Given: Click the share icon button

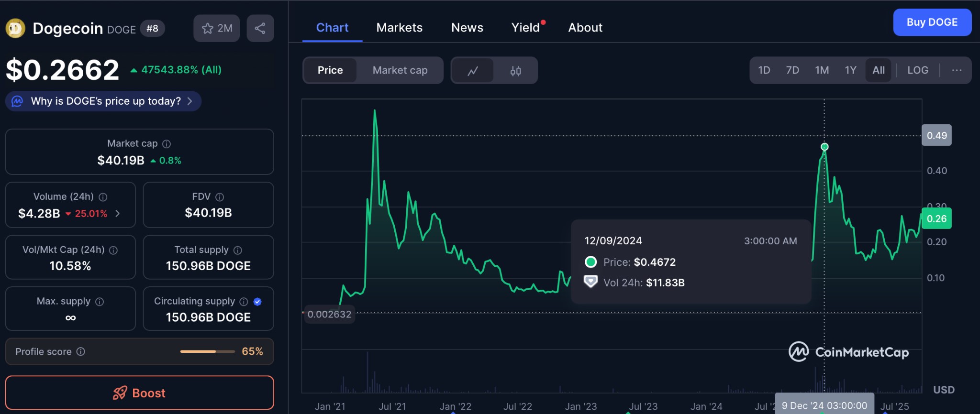Looking at the screenshot, I should (x=260, y=28).
